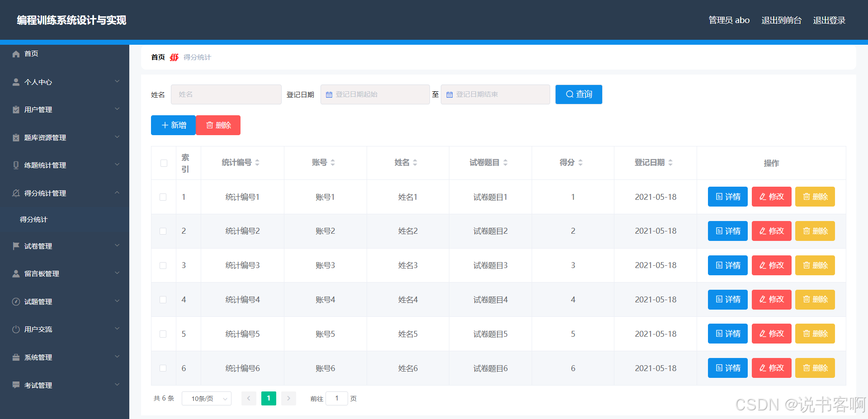Check the row checkbox for 统计编号5
This screenshot has width=868, height=419.
163,334
